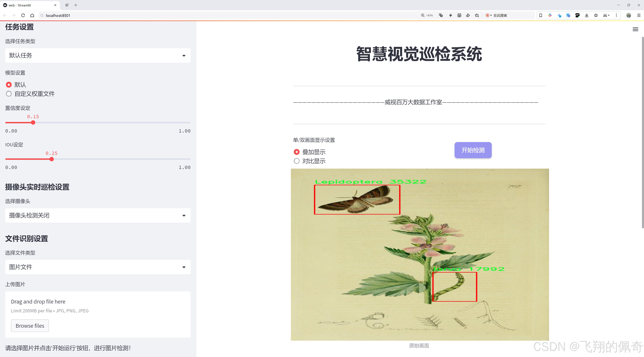Click the tab grid icon beside the new-tab button
644x357 pixels.
67,5
